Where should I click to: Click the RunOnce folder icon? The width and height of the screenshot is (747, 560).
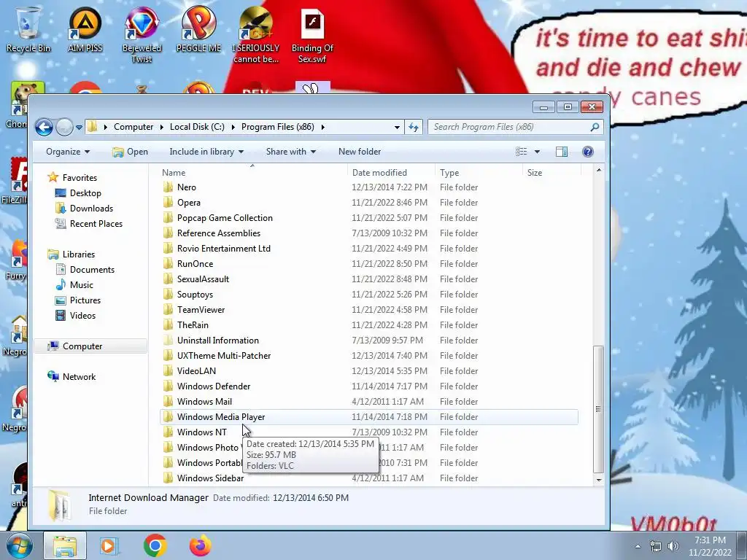point(168,264)
